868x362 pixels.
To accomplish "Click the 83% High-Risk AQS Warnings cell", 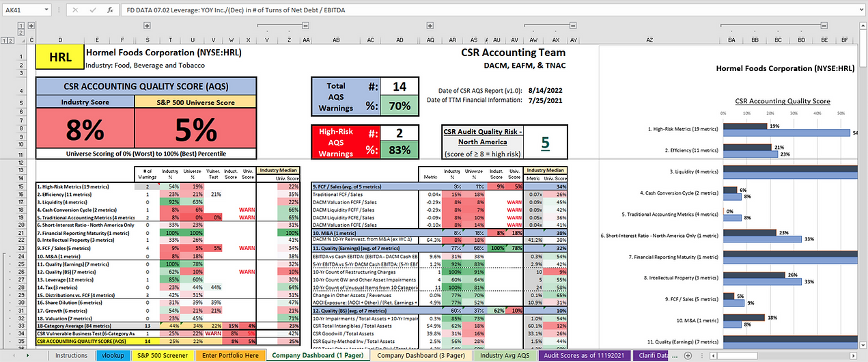I will coord(400,151).
